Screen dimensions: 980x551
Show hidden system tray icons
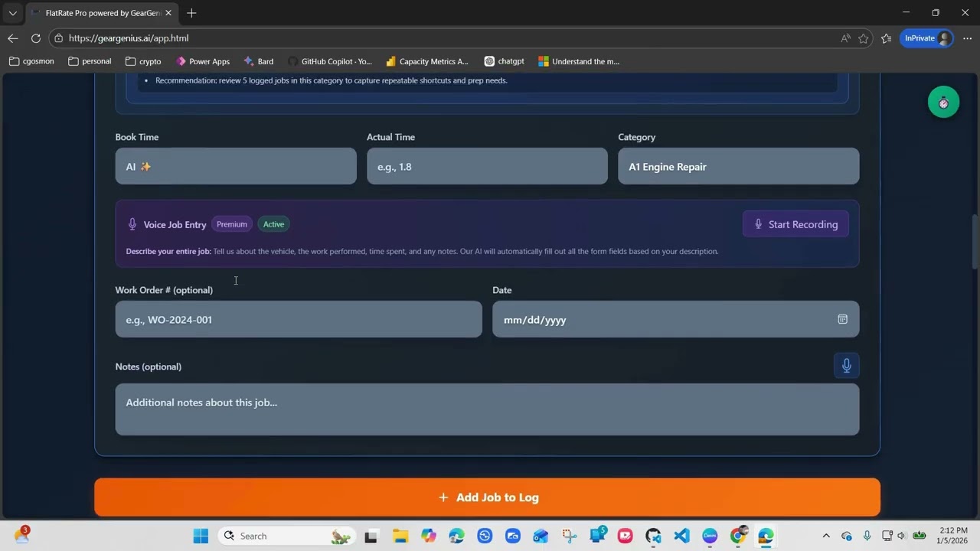pyautogui.click(x=825, y=536)
